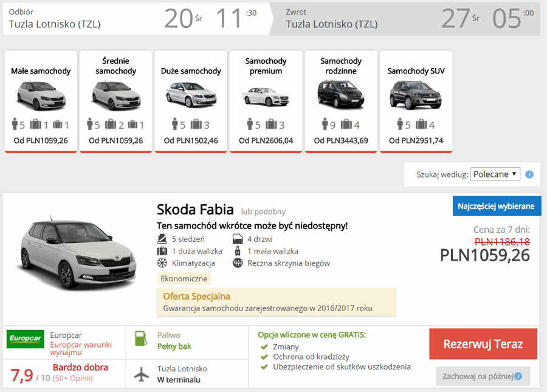Viewport: 547px width, 392px height.
Task: Select the Samochody premium category card
Action: click(x=266, y=101)
